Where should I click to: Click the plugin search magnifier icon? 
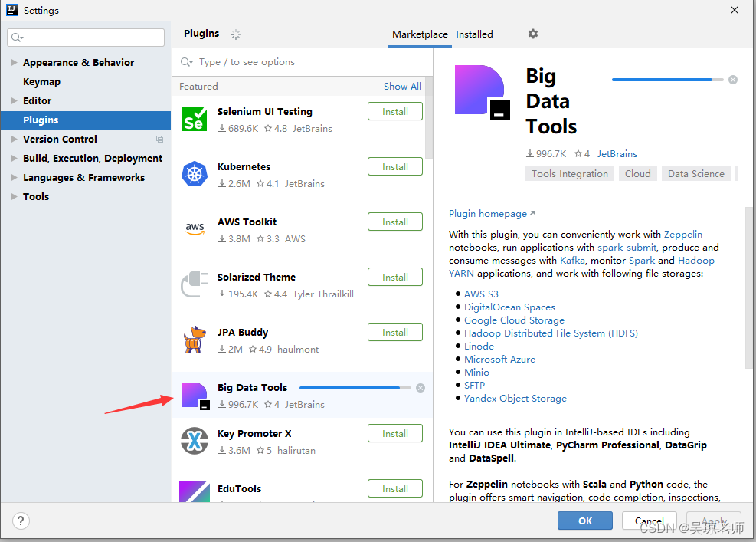[186, 62]
